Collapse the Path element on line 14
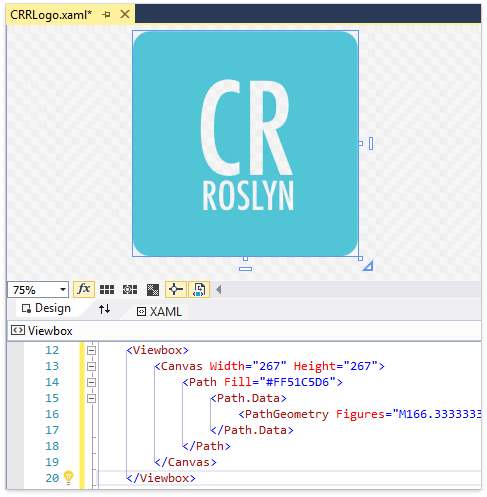Screen dimensions: 487x497 tap(91, 382)
